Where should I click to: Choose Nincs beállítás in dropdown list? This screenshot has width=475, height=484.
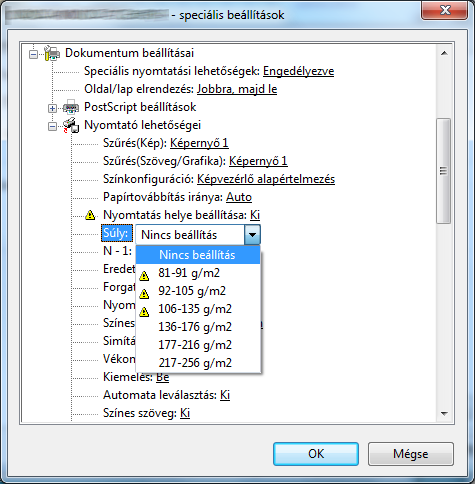[198, 255]
